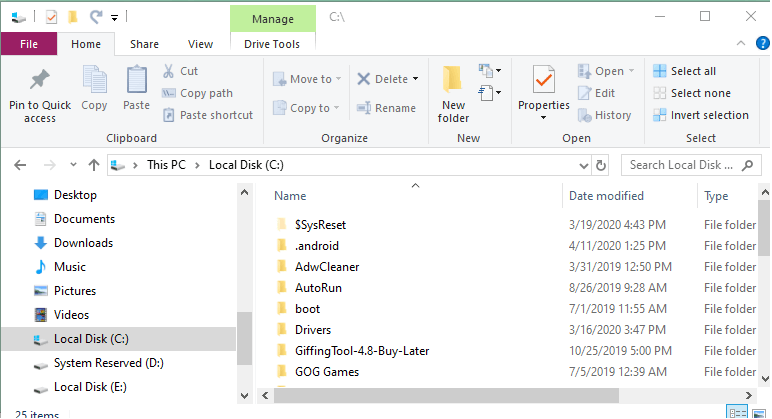Open the Properties checkmark icon

(544, 79)
